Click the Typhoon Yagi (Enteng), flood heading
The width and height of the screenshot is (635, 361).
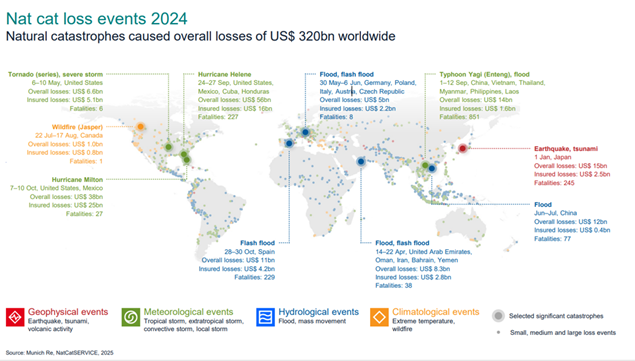[484, 74]
